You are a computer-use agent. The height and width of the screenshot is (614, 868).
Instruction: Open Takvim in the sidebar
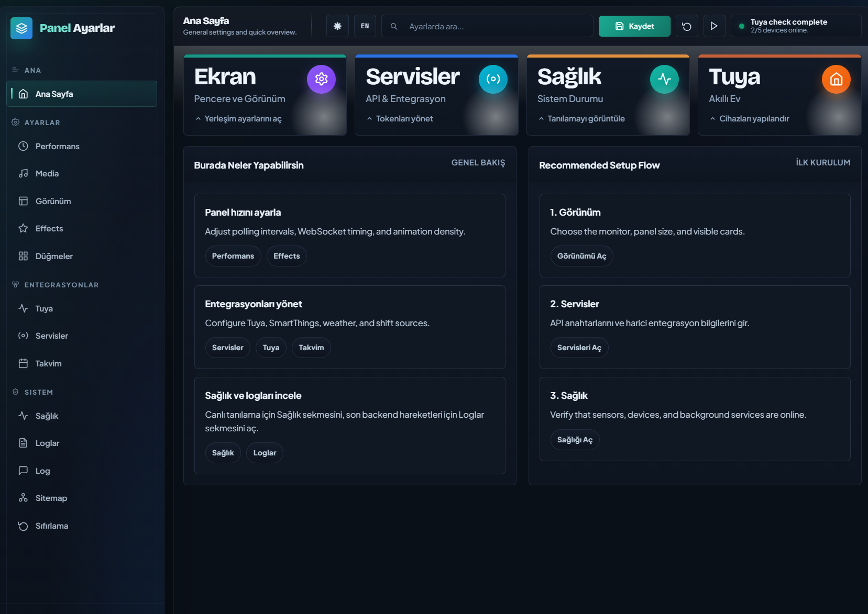[x=82, y=363]
